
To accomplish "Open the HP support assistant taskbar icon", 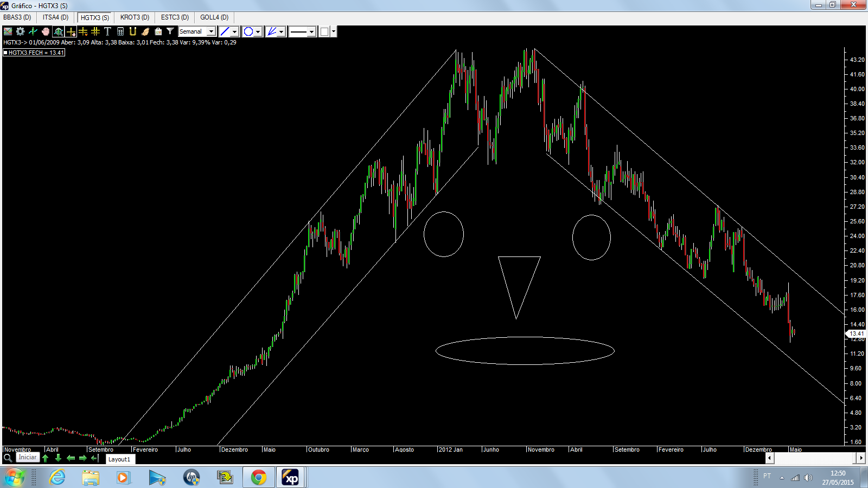I will click(x=191, y=478).
